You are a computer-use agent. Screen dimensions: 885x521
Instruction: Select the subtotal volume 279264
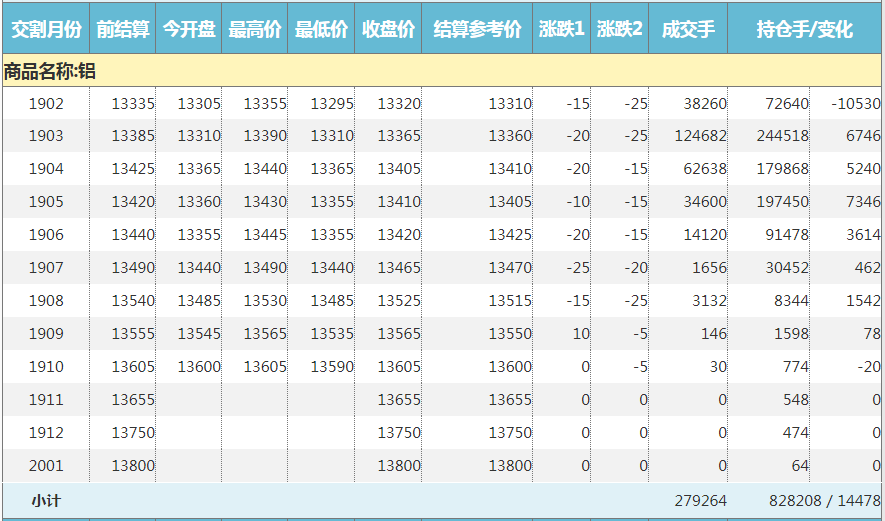[700, 500]
